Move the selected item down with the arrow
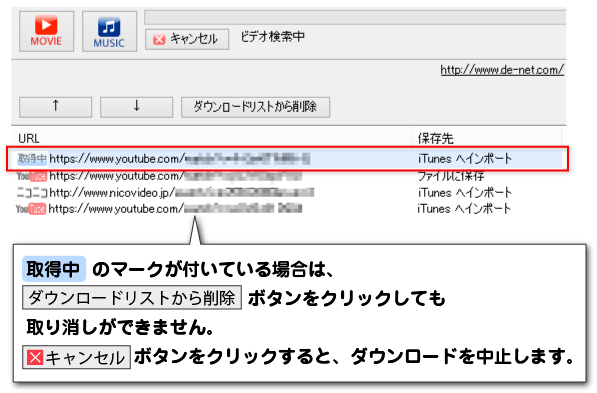 pyautogui.click(x=136, y=107)
